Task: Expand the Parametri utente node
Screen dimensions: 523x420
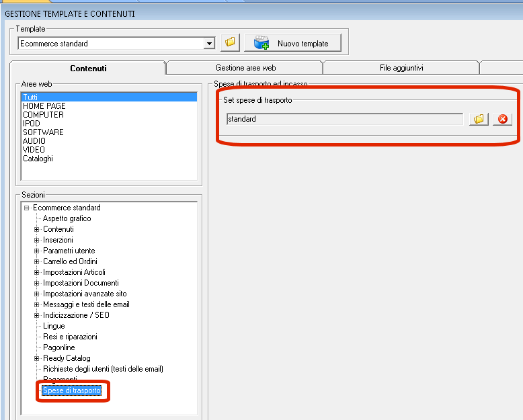Action: pos(37,251)
